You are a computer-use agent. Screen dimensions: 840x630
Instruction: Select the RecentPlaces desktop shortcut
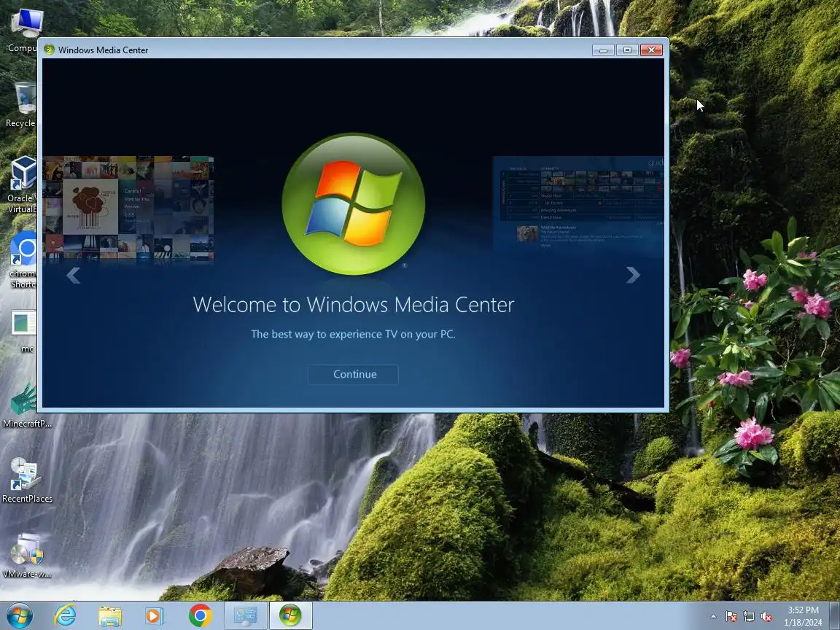[27, 480]
